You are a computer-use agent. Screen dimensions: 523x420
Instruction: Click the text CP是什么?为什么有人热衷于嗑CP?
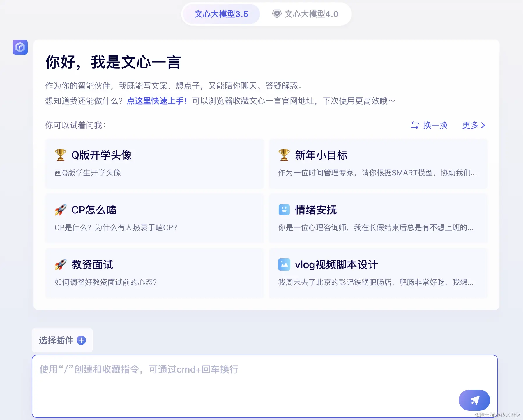coord(116,227)
